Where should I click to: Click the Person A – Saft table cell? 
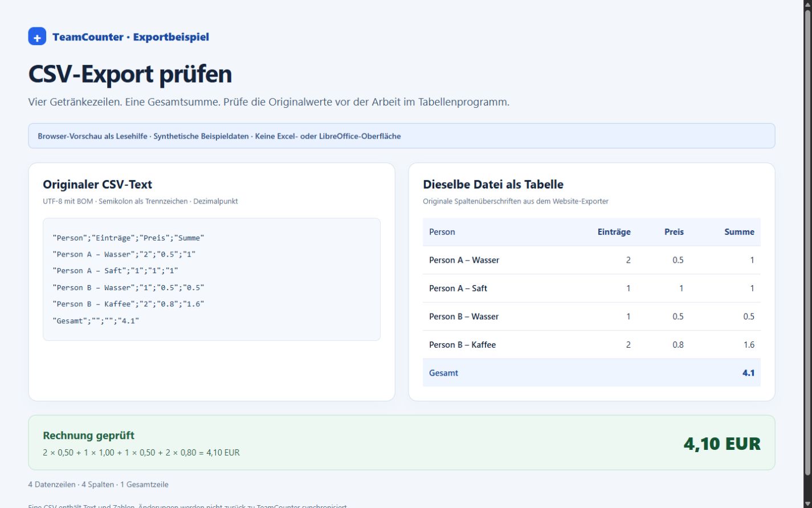pyautogui.click(x=458, y=288)
